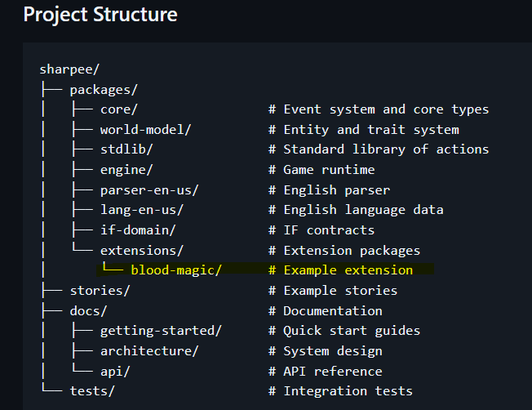
Task: Click the architecture/ directory entry
Action: 149,351
